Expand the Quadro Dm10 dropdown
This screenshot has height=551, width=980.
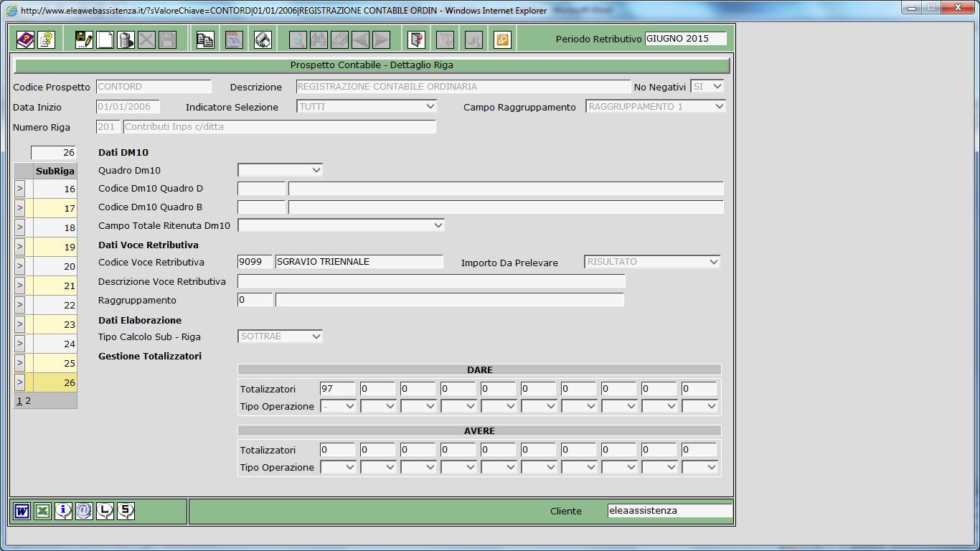pos(281,170)
